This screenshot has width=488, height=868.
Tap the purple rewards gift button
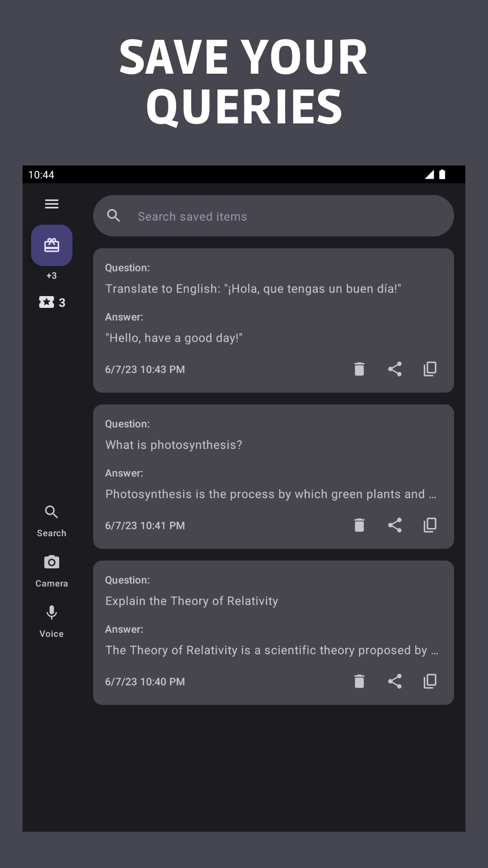[x=52, y=245]
